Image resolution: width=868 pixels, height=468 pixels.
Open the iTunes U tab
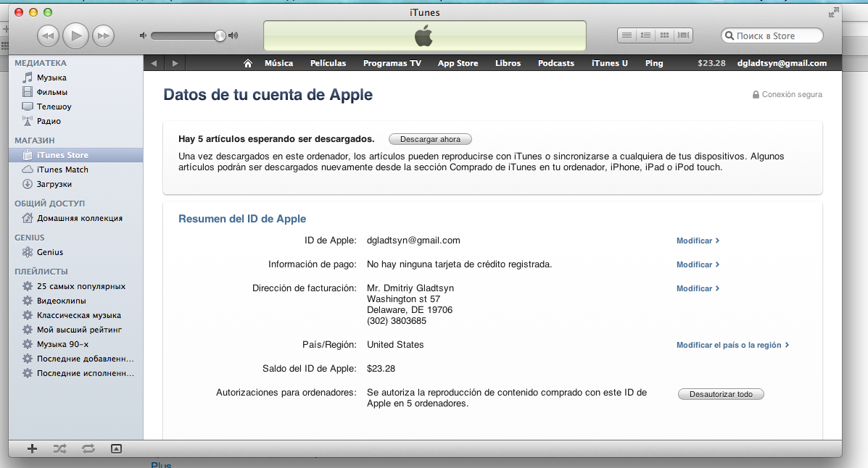click(609, 63)
